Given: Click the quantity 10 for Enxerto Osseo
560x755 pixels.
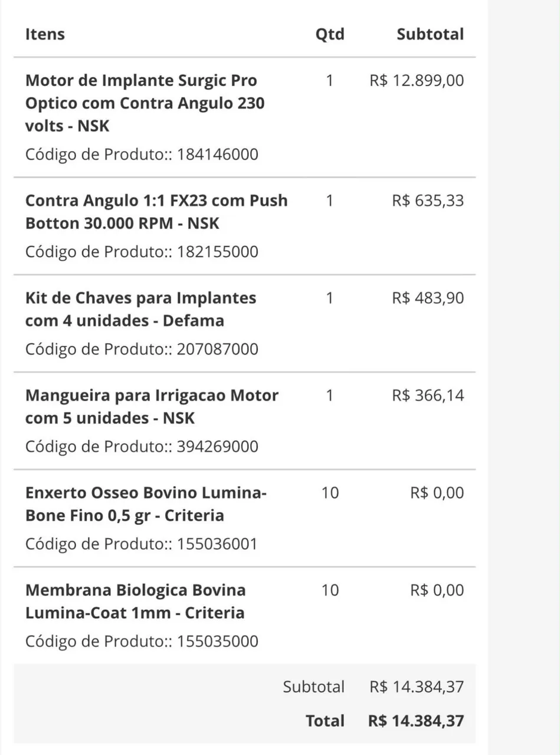Looking at the screenshot, I should click(x=330, y=493).
